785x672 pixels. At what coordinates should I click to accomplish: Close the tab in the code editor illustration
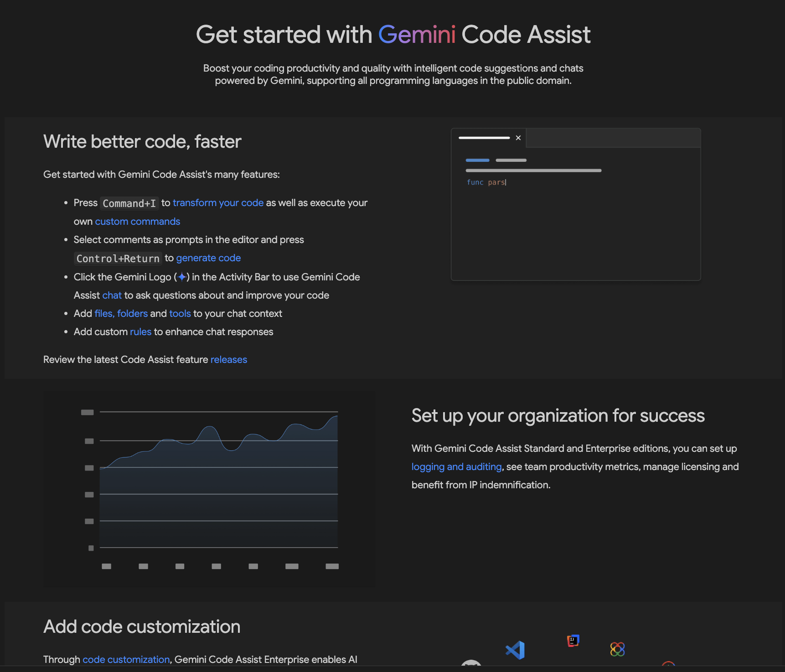tap(518, 138)
